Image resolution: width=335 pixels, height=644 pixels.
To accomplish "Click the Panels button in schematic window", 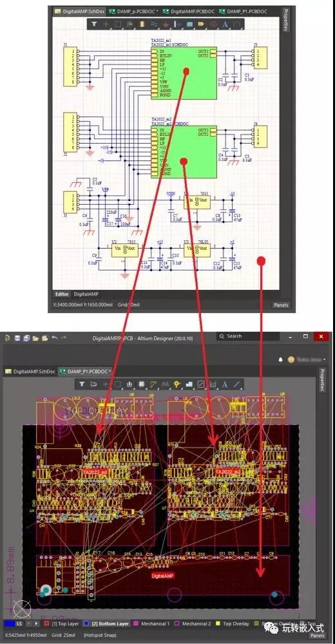I will click(x=281, y=305).
